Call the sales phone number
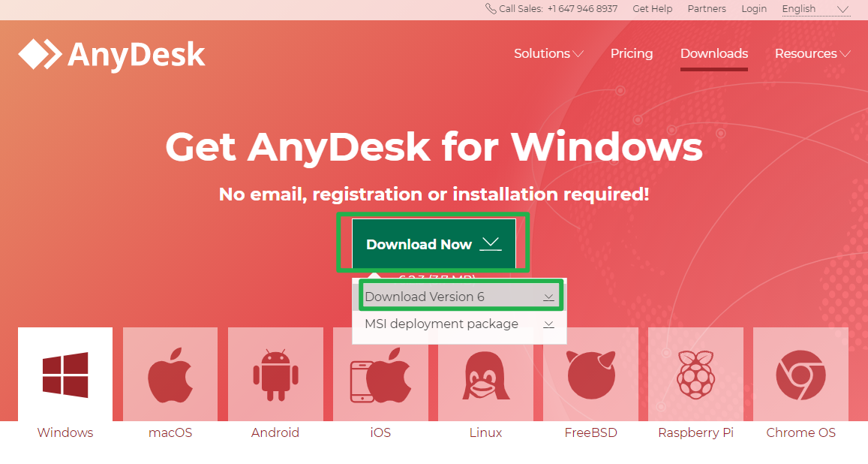 pos(582,9)
